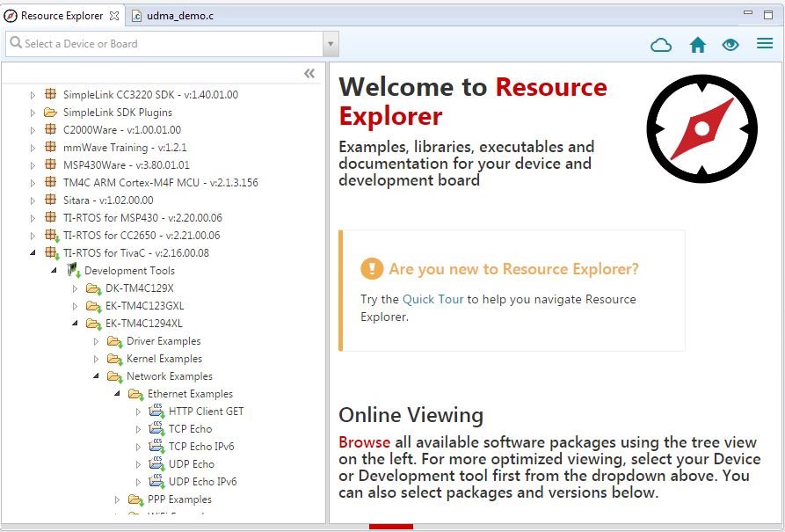The height and width of the screenshot is (532, 785).
Task: Switch to the Resource Explorer tab
Action: point(62,16)
